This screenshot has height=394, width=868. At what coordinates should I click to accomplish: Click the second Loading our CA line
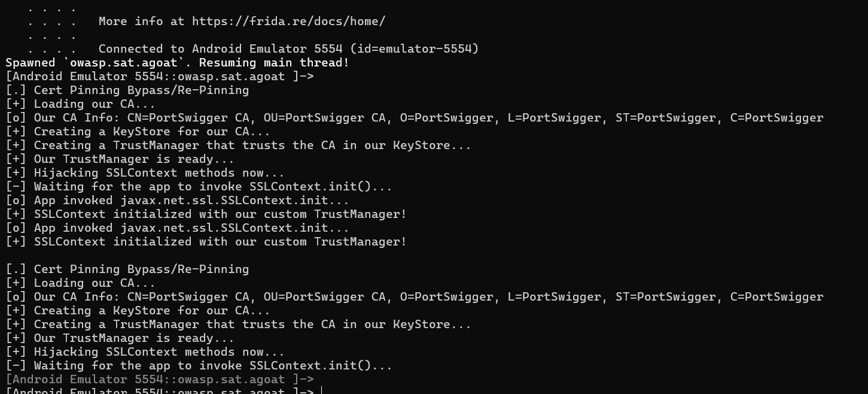[94, 283]
